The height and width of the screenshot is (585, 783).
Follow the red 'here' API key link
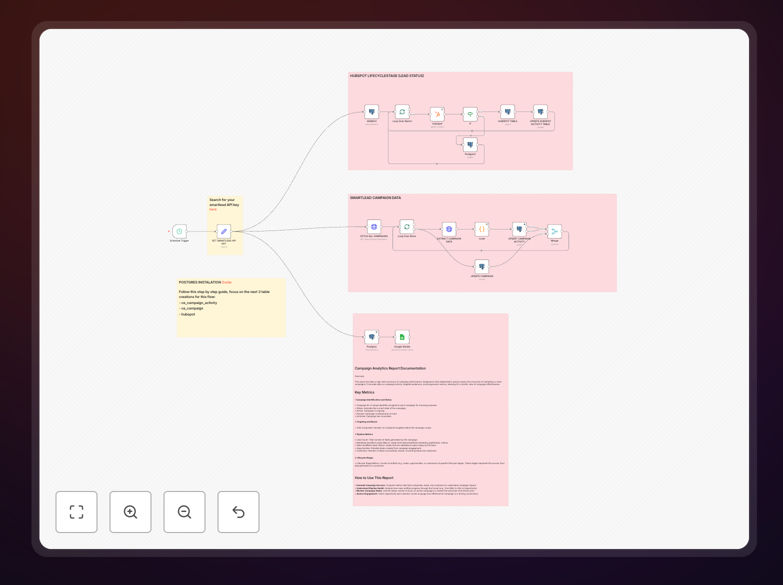tap(213, 209)
